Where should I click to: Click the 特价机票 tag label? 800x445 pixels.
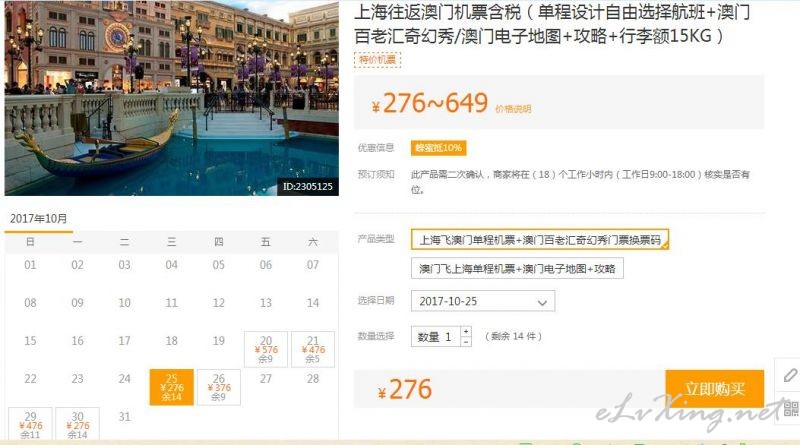point(378,60)
